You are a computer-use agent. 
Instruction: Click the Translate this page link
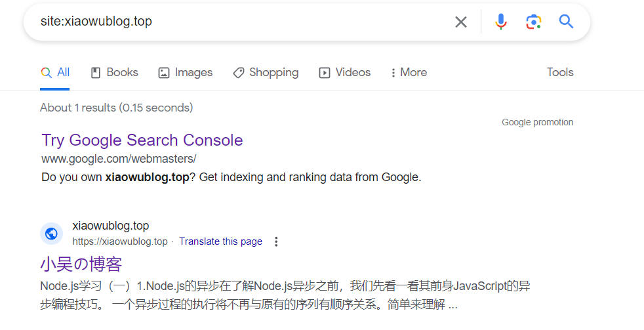tap(220, 241)
